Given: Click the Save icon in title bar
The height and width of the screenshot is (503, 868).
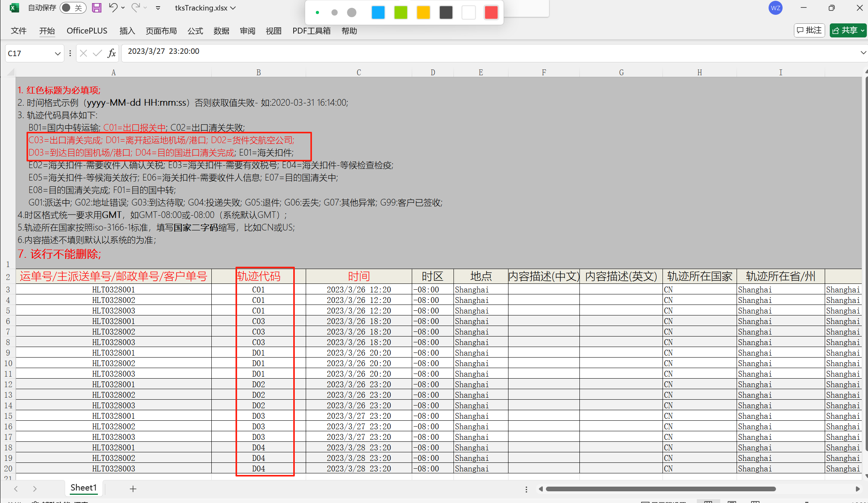Looking at the screenshot, I should tap(96, 8).
